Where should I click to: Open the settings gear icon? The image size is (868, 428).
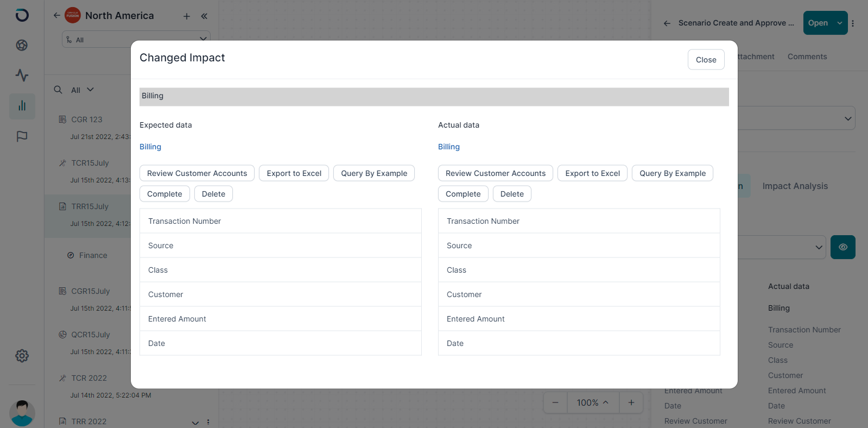[x=22, y=356]
